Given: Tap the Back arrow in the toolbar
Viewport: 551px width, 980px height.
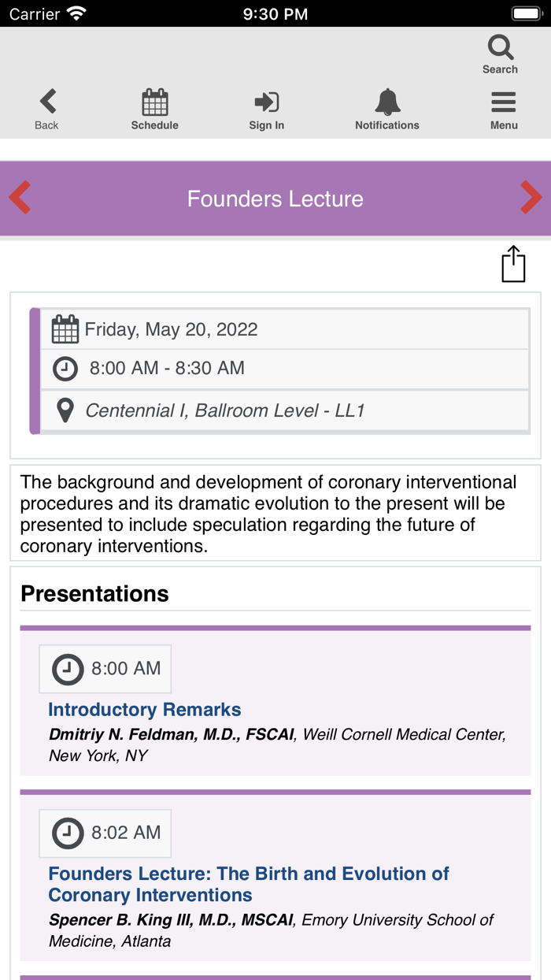Looking at the screenshot, I should (46, 103).
